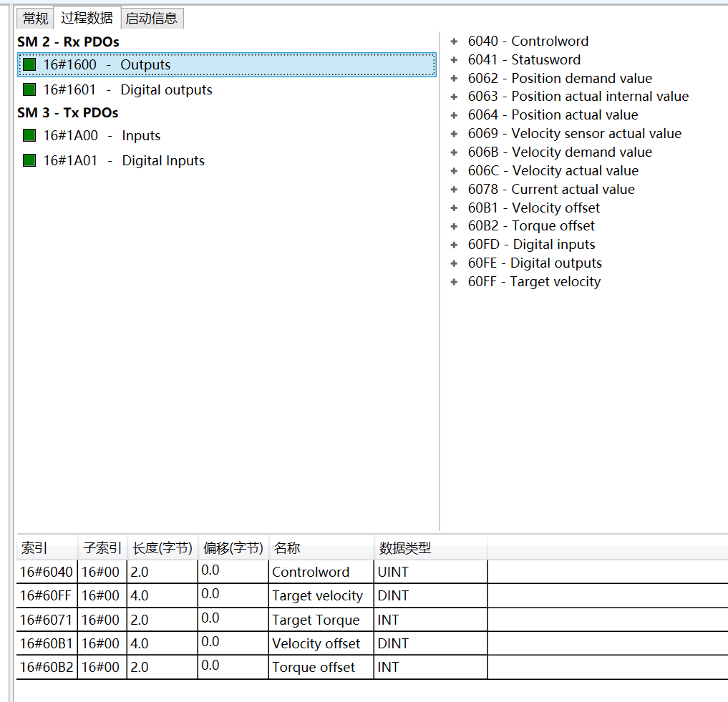Click green icon beside 16#1A00 Inputs
728x702 pixels.
coord(29,136)
